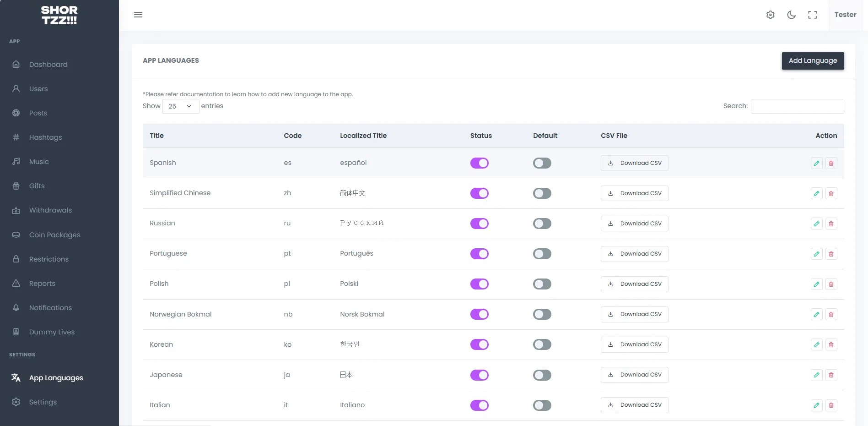The height and width of the screenshot is (426, 868).
Task: Open the Tester user menu
Action: [845, 15]
